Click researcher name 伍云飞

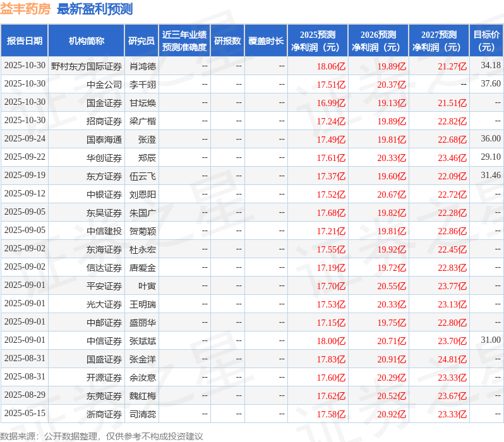[x=143, y=176]
